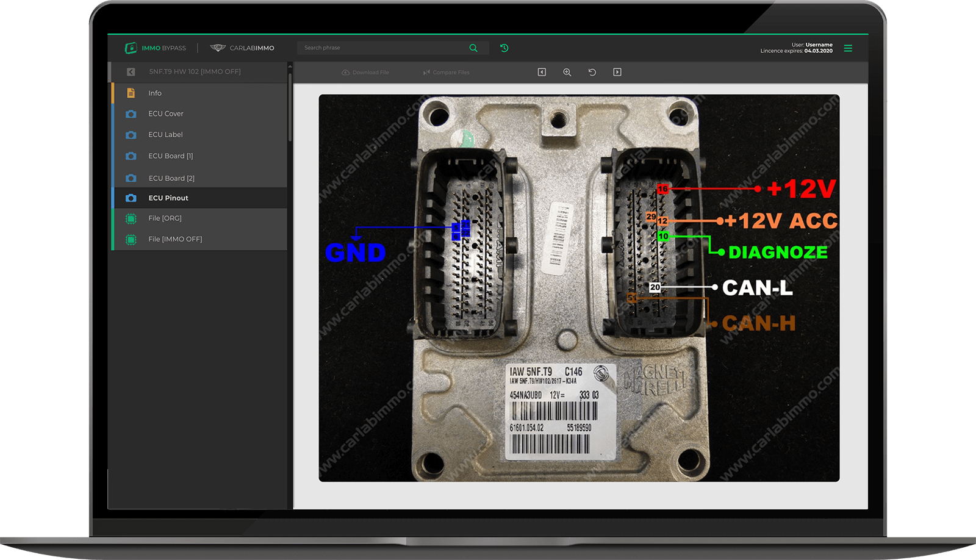The image size is (976, 560).
Task: Click the CARLABIMMO brand text
Action: point(252,48)
